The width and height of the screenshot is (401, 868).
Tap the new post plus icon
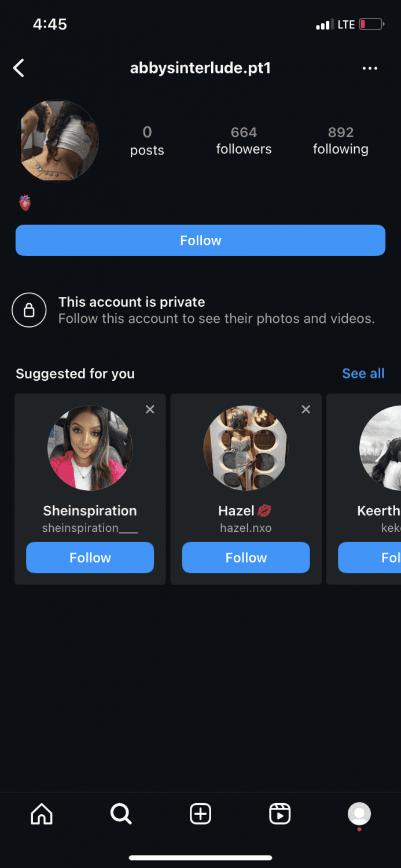pos(200,814)
